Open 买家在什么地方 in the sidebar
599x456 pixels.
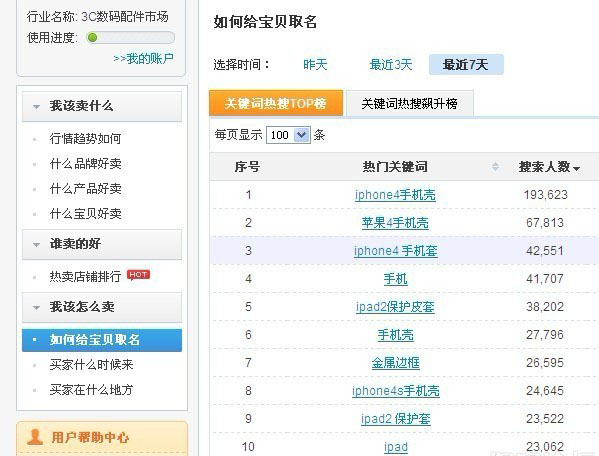[91, 390]
